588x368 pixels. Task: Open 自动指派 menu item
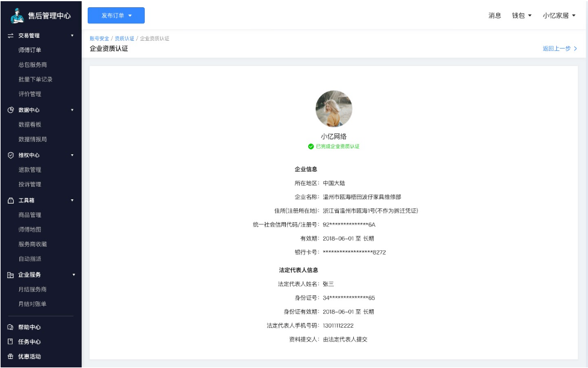29,259
